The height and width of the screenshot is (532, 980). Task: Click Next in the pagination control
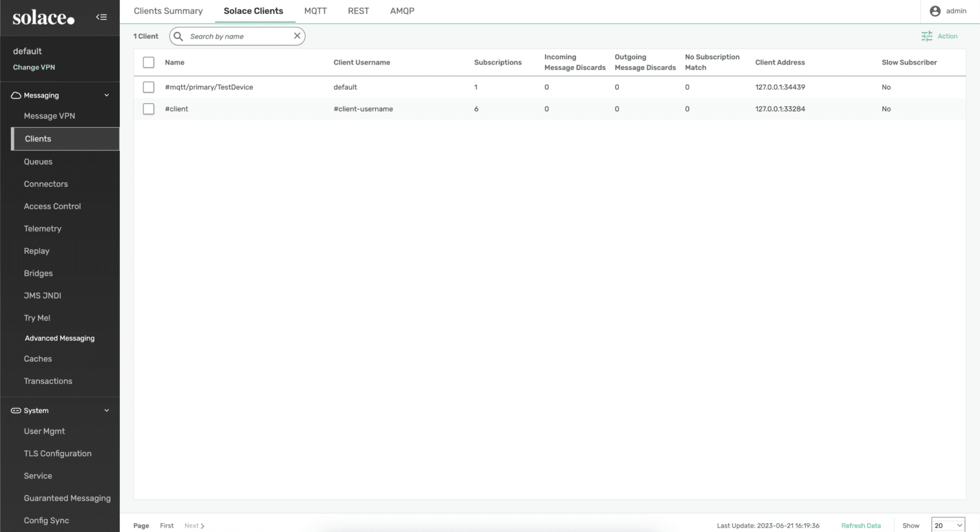click(x=193, y=525)
